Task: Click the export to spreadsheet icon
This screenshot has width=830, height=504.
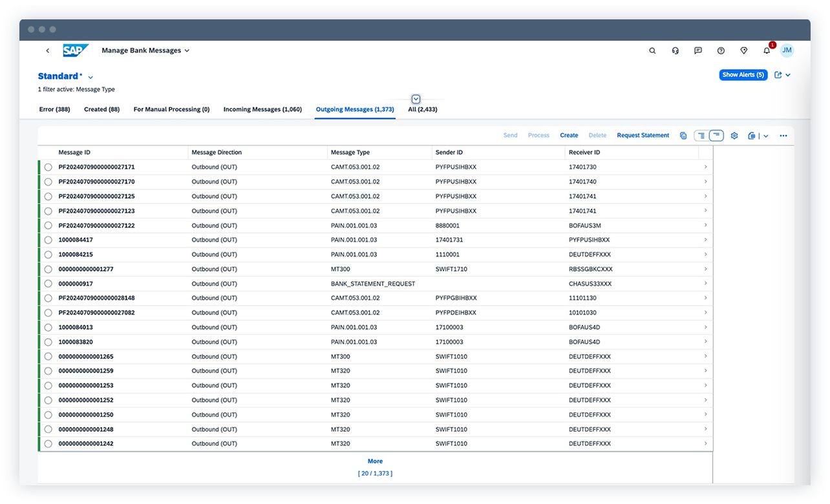Action: 750,136
